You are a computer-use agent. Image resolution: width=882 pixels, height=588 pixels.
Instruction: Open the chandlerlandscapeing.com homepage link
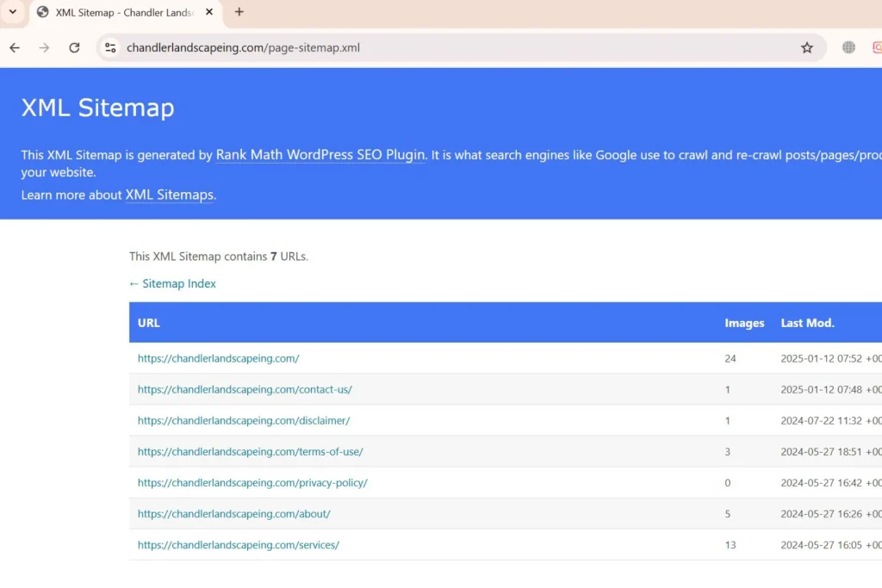[218, 358]
